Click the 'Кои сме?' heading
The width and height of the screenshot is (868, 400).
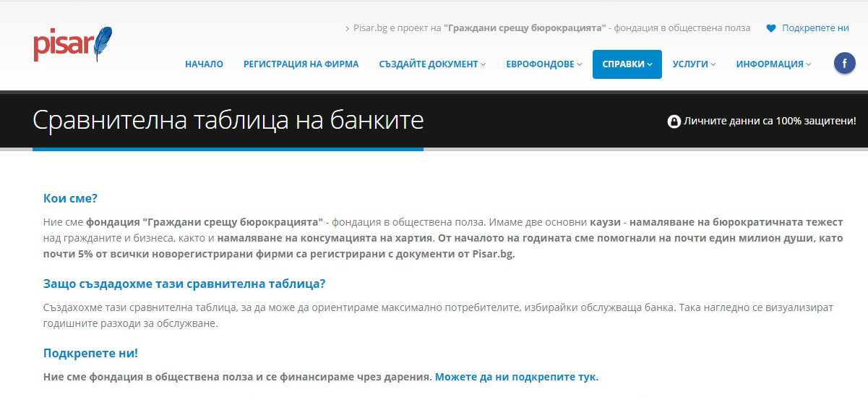(70, 198)
